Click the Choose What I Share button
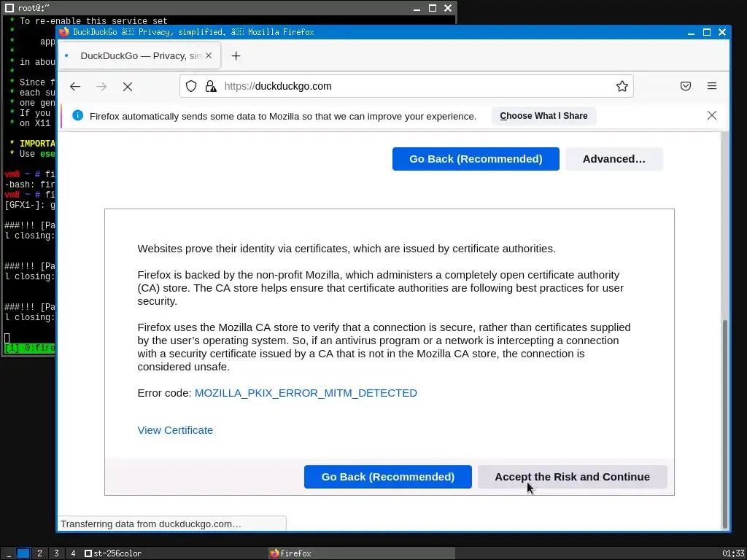Viewport: 747px width, 560px height. [543, 116]
